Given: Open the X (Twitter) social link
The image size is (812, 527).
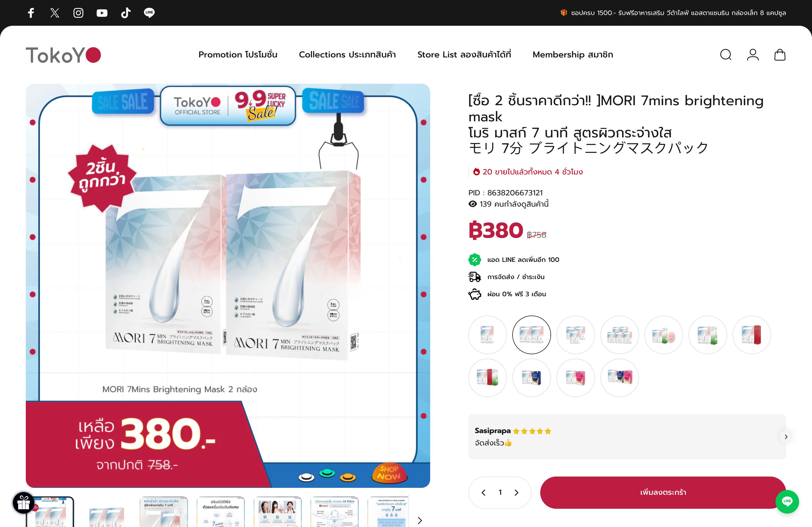Looking at the screenshot, I should pos(55,13).
